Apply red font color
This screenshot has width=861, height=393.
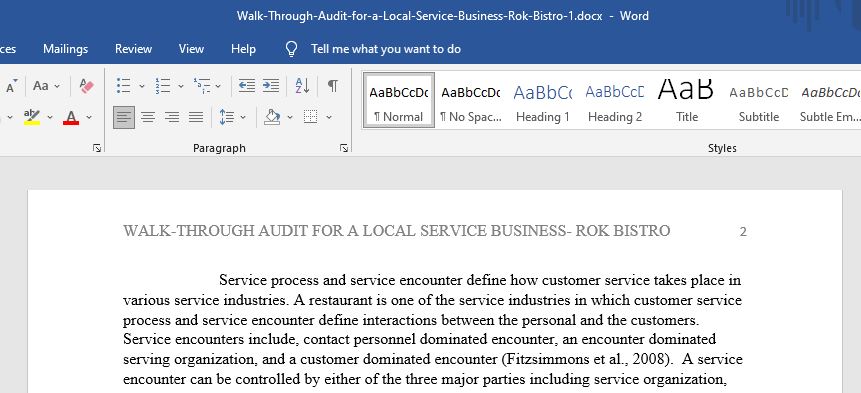tap(71, 117)
